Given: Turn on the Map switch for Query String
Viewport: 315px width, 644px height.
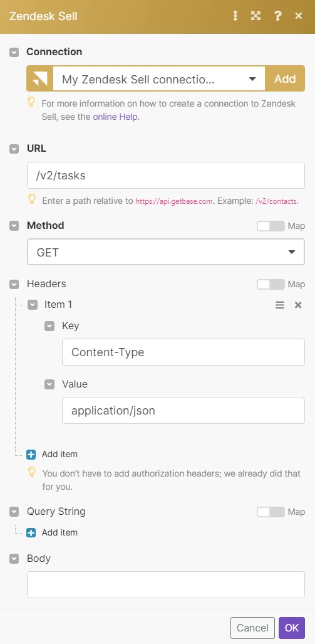Looking at the screenshot, I should point(271,512).
